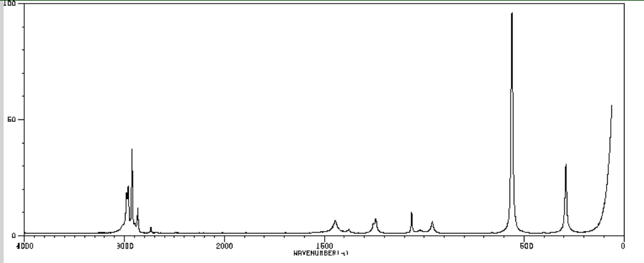Click the 3000 x-axis label
Image resolution: width=644 pixels, height=263 pixels.
point(124,246)
